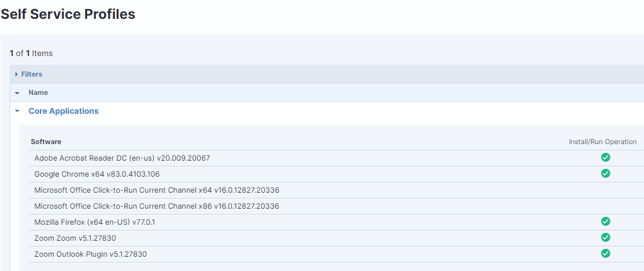Select Zoom Outlook Plugin v5.1.27830 entry
The image size is (644, 271).
pos(90,254)
